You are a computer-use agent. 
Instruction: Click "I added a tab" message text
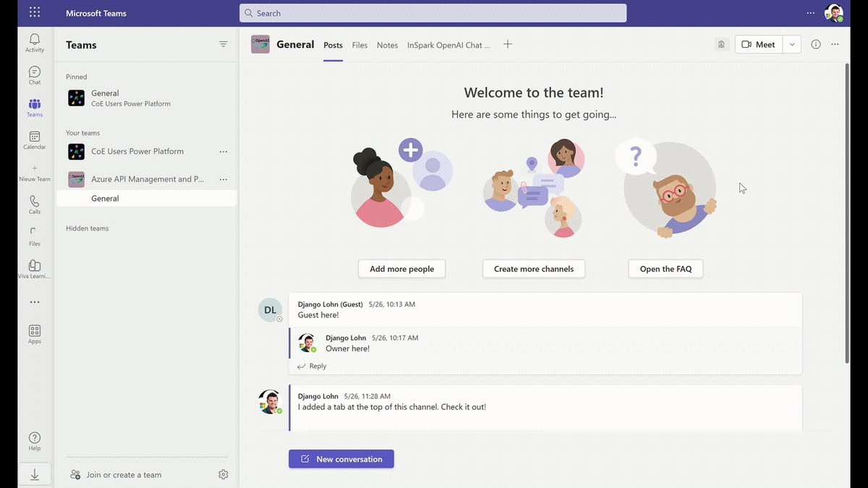click(392, 407)
